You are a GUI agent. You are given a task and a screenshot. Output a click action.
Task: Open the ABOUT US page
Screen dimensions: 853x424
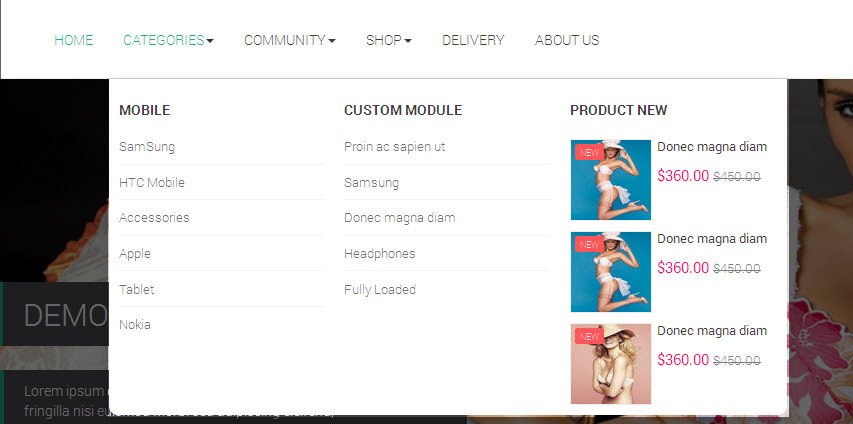click(567, 40)
